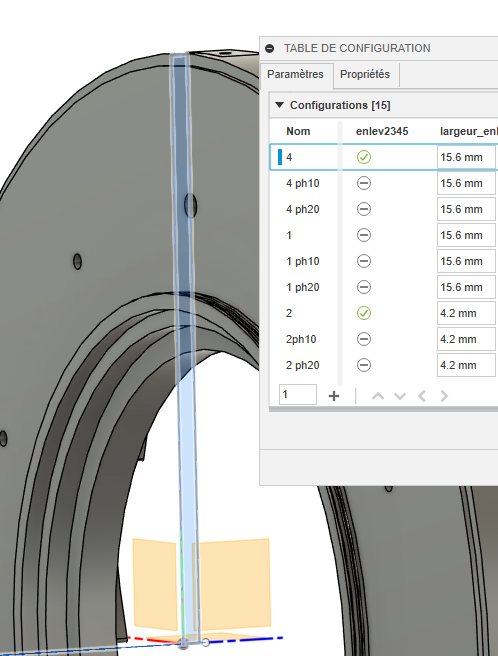This screenshot has width=498, height=656.
Task: Edit 4.2 mm value for row 2ph10
Action: click(x=467, y=339)
